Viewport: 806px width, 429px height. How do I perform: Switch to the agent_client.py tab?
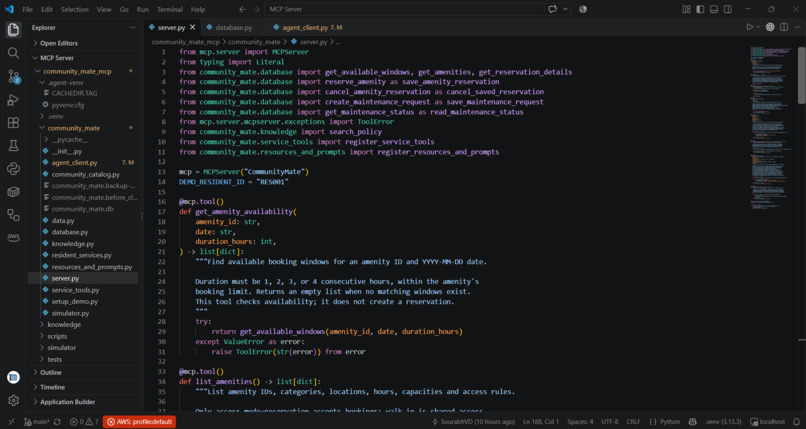307,27
